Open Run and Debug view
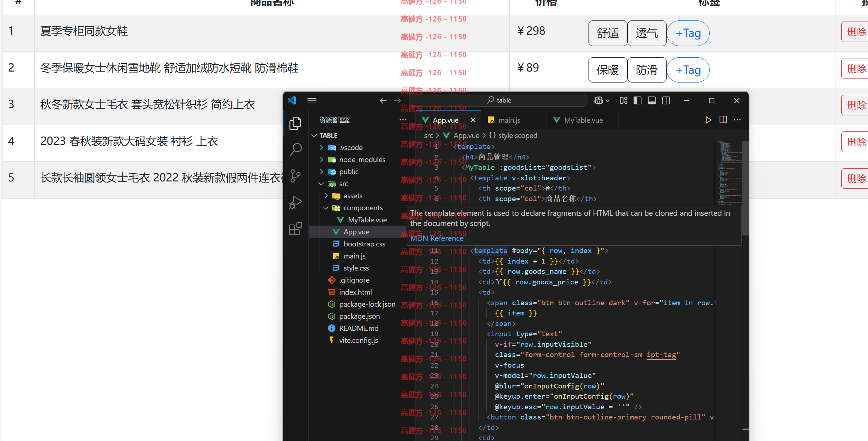 click(x=295, y=202)
